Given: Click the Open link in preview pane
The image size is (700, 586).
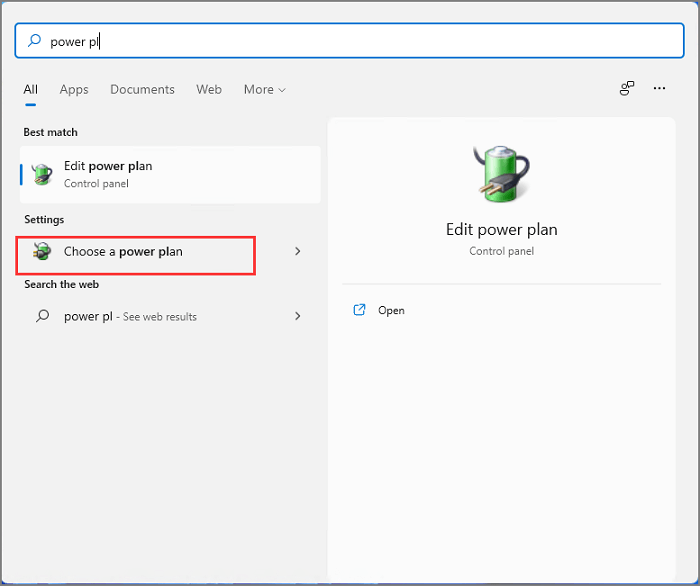Looking at the screenshot, I should pyautogui.click(x=391, y=311).
